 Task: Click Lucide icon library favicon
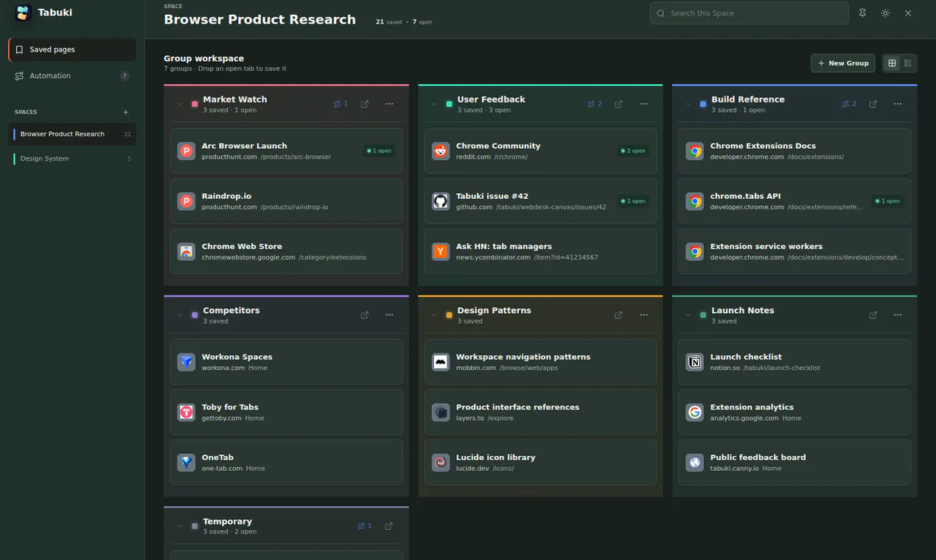click(x=441, y=462)
